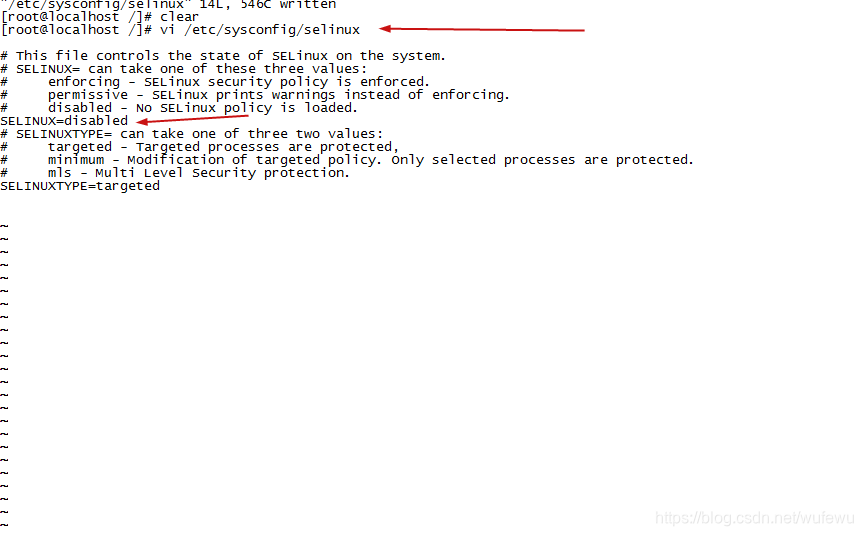Click the 'permissive - SELinux prints warnings' line
The image size is (863, 536).
click(278, 95)
